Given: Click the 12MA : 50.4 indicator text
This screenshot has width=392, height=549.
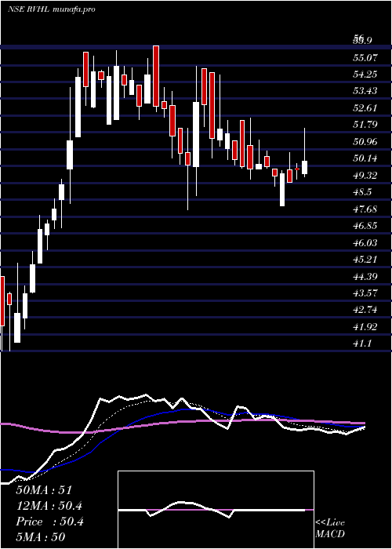Looking at the screenshot, I should [49, 506].
